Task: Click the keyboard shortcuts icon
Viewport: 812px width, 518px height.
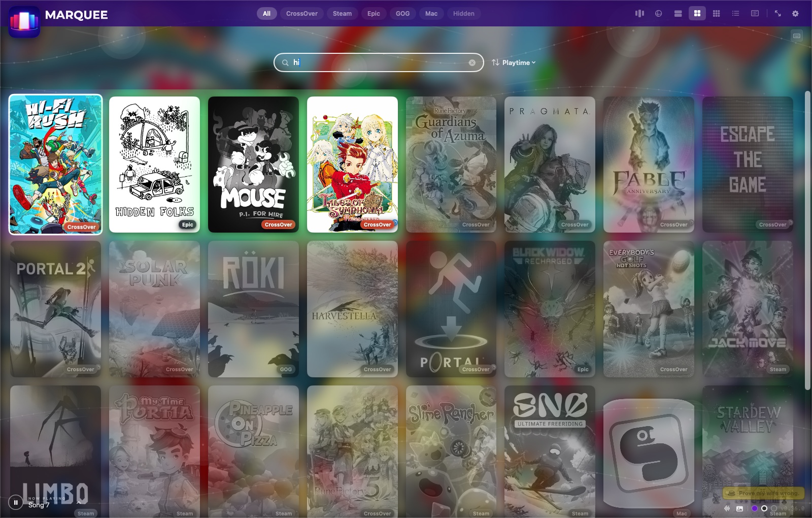Action: 797,36
